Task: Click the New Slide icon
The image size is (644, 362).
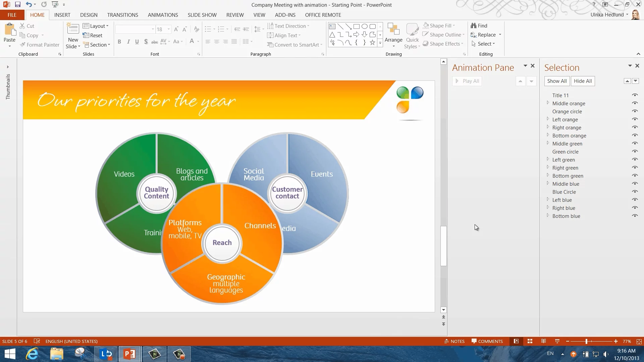Action: coord(73,29)
